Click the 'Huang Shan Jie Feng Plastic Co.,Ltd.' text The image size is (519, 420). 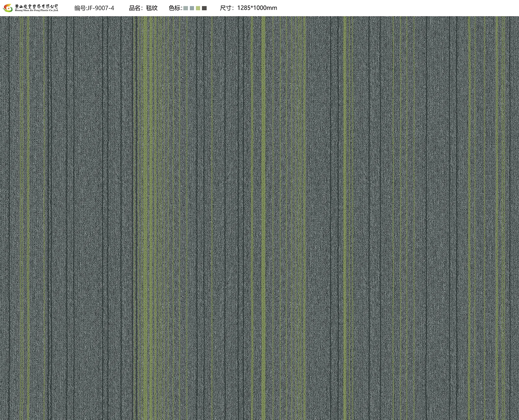37,11
